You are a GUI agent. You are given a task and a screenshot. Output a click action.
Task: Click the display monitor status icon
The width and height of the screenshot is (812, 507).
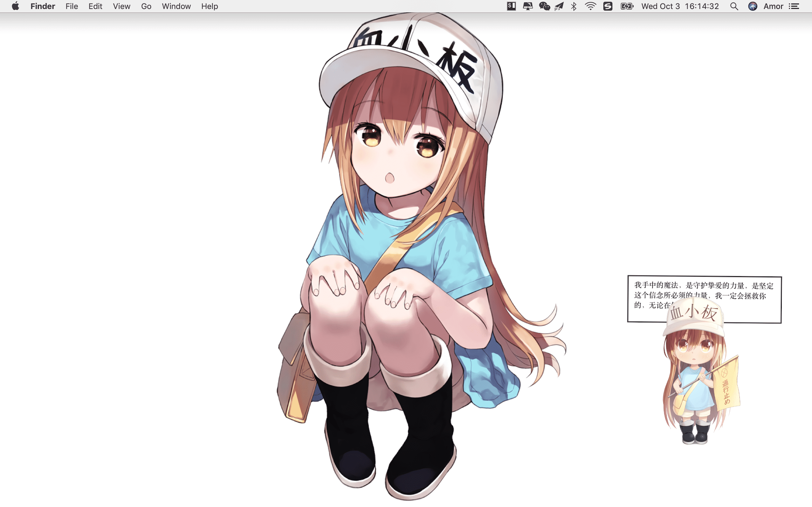click(528, 6)
